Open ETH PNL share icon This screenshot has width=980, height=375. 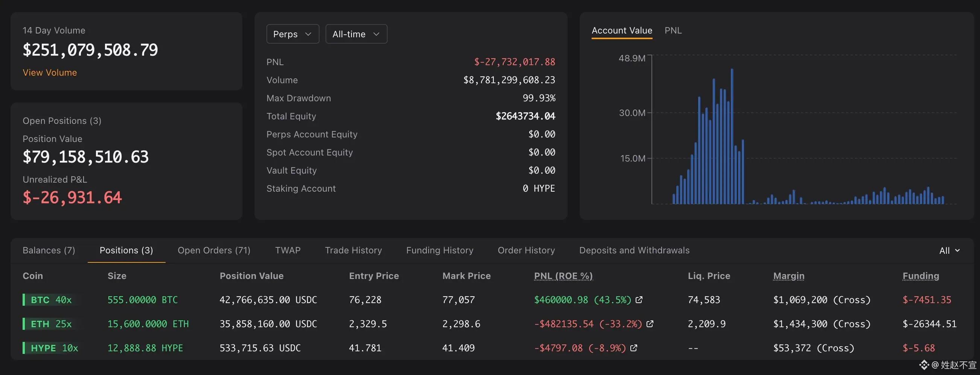[650, 324]
